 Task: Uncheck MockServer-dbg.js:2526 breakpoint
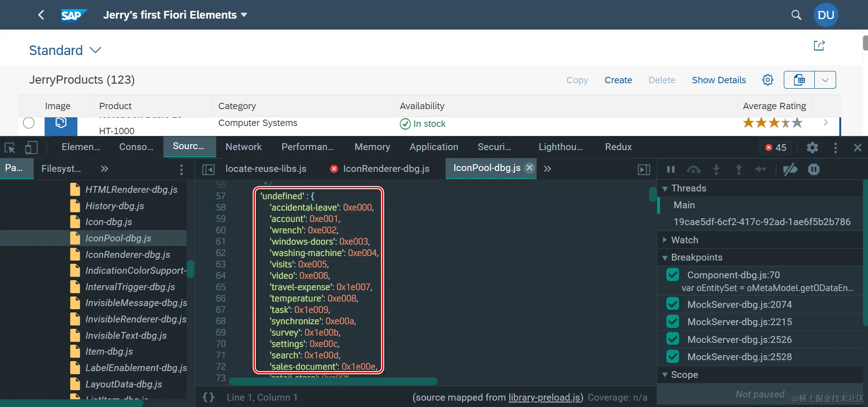point(672,339)
